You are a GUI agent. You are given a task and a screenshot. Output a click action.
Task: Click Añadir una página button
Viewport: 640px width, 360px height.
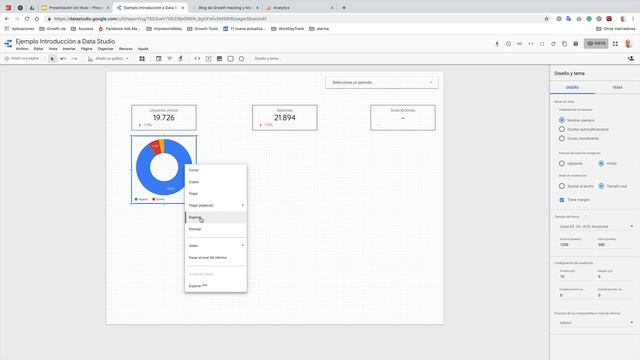(22, 59)
